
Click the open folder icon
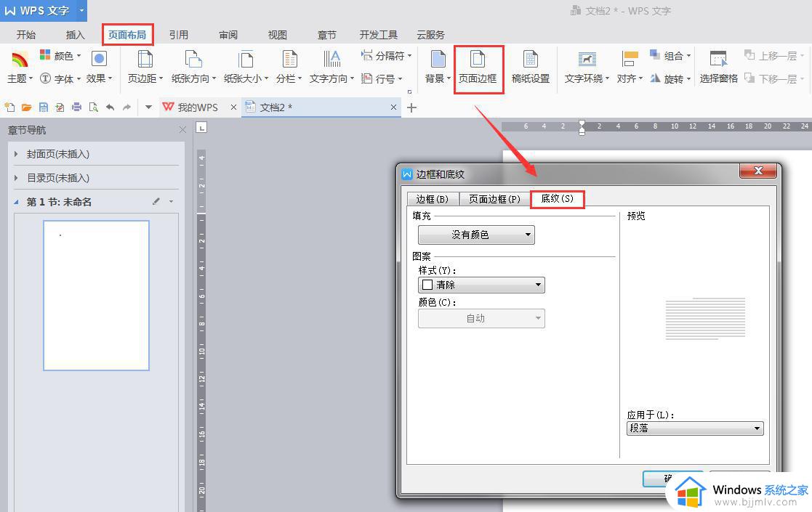26,107
